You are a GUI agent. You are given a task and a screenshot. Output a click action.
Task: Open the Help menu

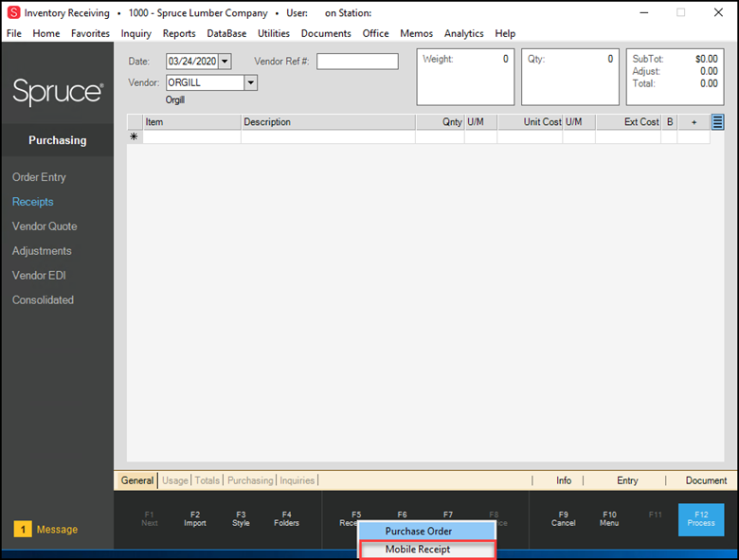coord(505,33)
